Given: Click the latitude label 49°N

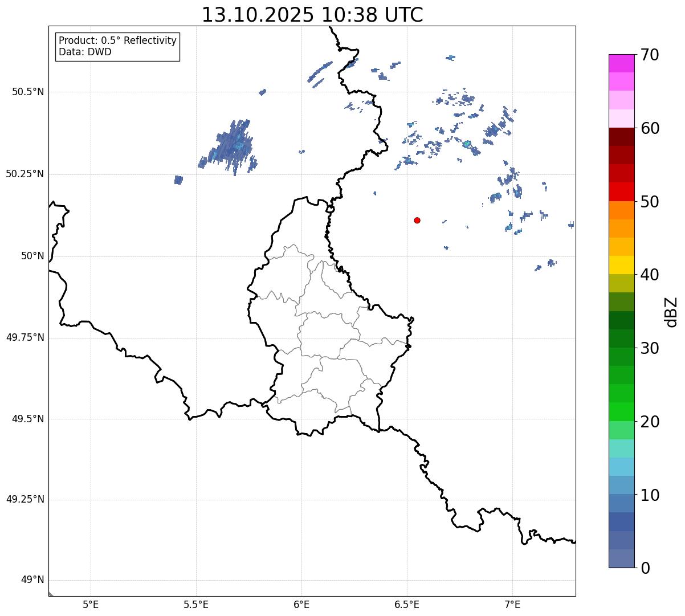Looking at the screenshot, I should [32, 580].
